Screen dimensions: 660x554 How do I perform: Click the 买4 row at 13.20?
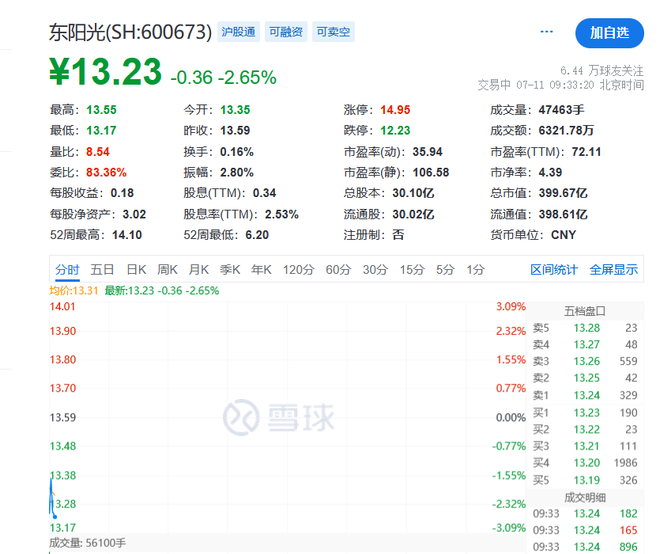[x=585, y=463]
